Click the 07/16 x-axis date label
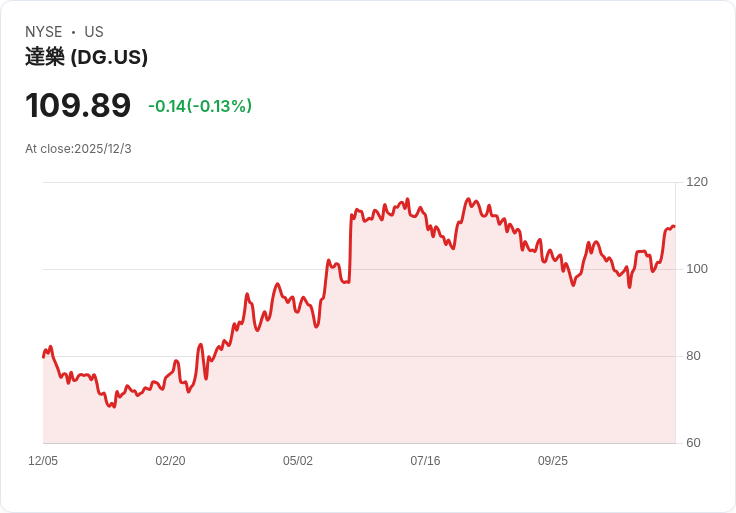 pyautogui.click(x=425, y=461)
